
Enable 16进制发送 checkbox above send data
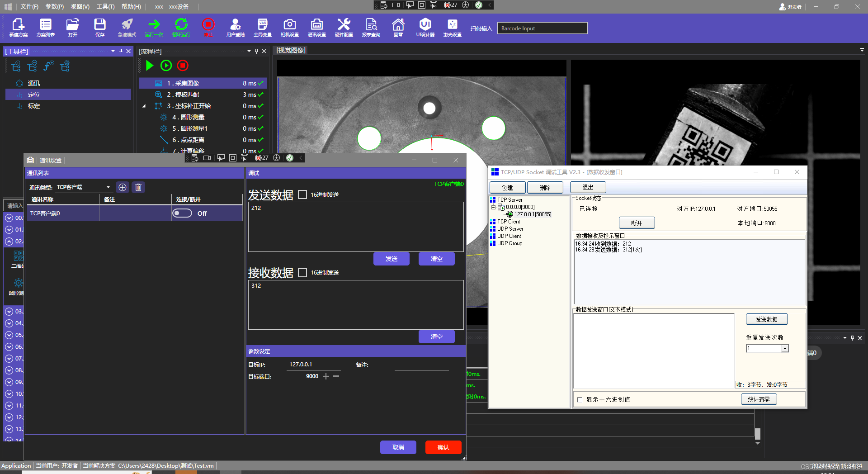303,194
